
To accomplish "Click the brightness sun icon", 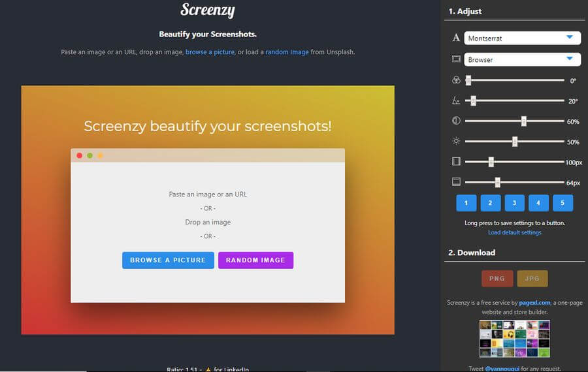I will (456, 141).
